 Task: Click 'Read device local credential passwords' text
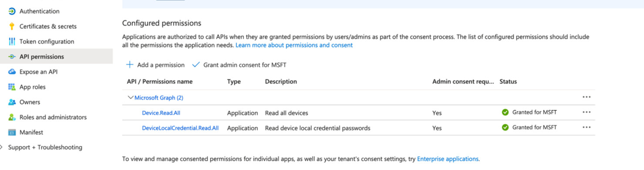click(318, 128)
